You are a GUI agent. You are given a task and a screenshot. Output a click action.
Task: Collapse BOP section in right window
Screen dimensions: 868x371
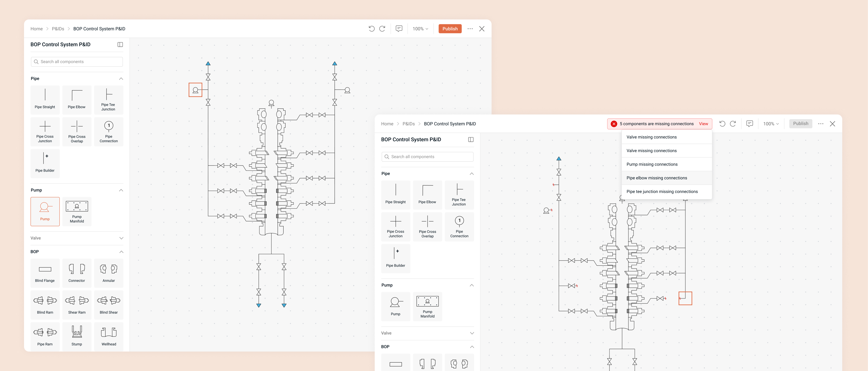(472, 347)
